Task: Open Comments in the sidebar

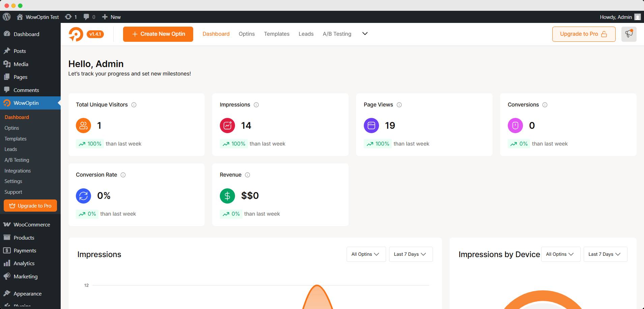Action: [30, 90]
